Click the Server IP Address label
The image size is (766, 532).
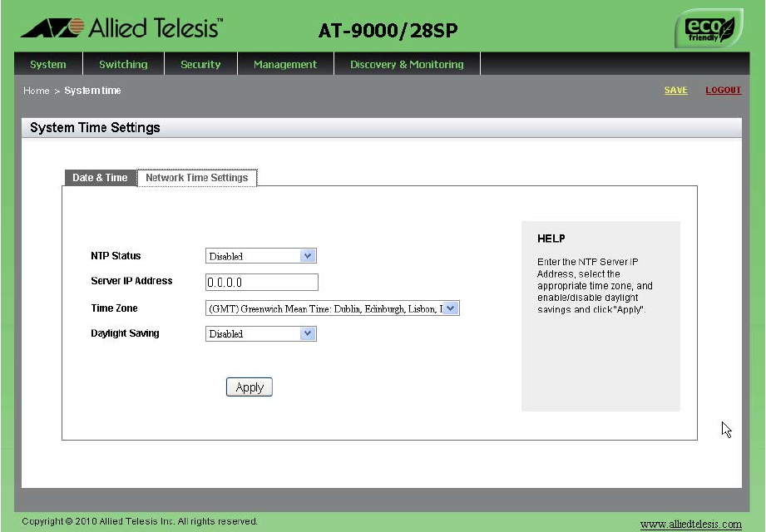[131, 281]
